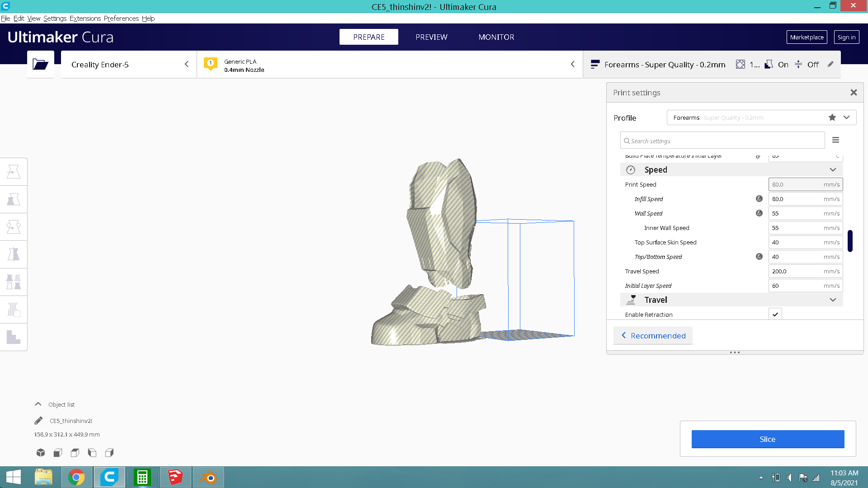Viewport: 868px width, 488px height.
Task: Click the Initial Layer Speed value field
Action: pyautogui.click(x=806, y=286)
